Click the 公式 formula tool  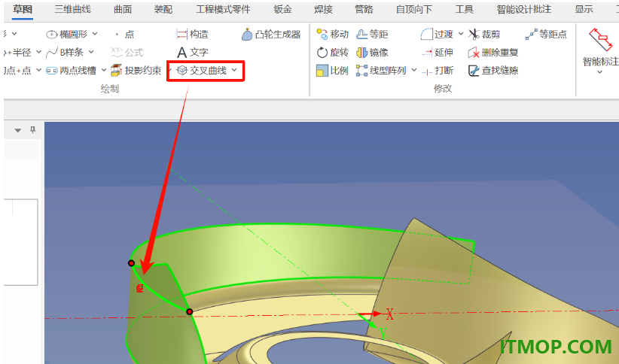127,52
